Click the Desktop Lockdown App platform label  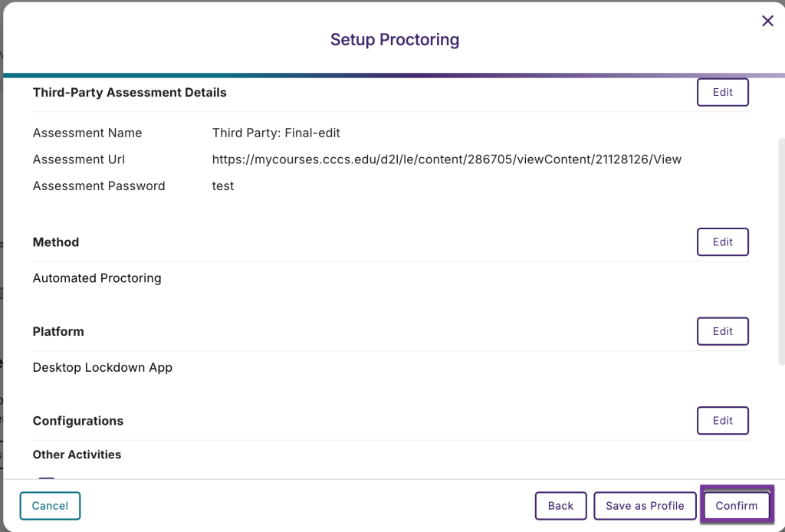pos(102,367)
